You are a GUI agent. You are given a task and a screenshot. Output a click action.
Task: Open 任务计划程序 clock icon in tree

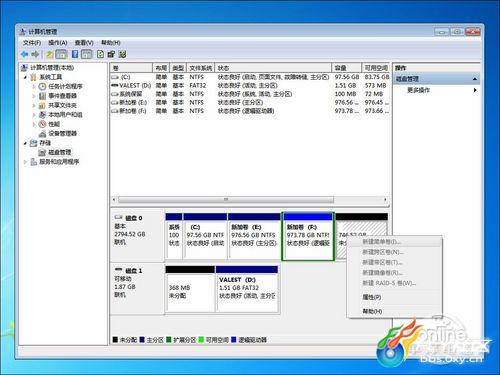[42, 86]
